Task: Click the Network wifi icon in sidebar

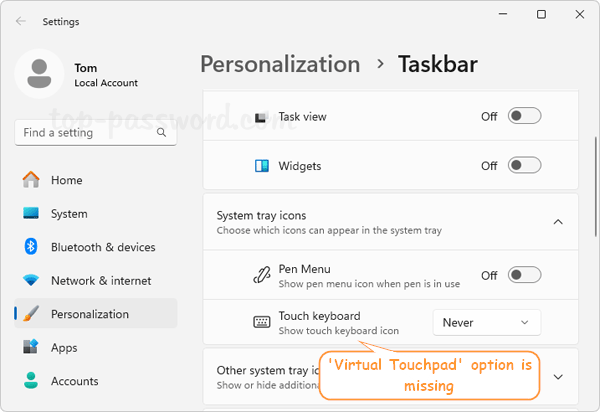Action: tap(31, 281)
